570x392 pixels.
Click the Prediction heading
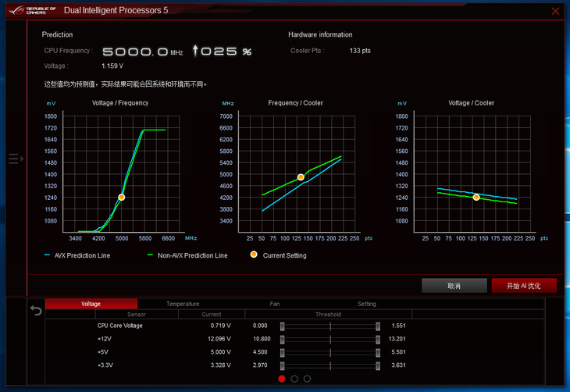coord(57,34)
